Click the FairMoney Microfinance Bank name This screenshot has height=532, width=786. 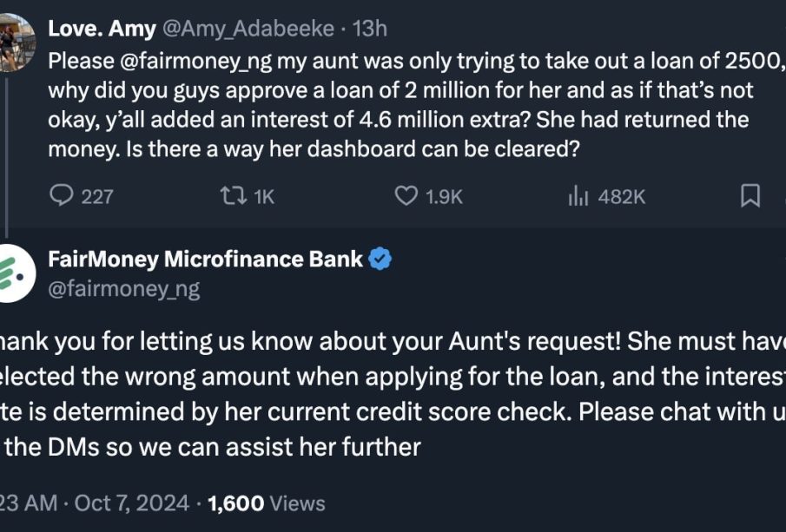click(205, 259)
